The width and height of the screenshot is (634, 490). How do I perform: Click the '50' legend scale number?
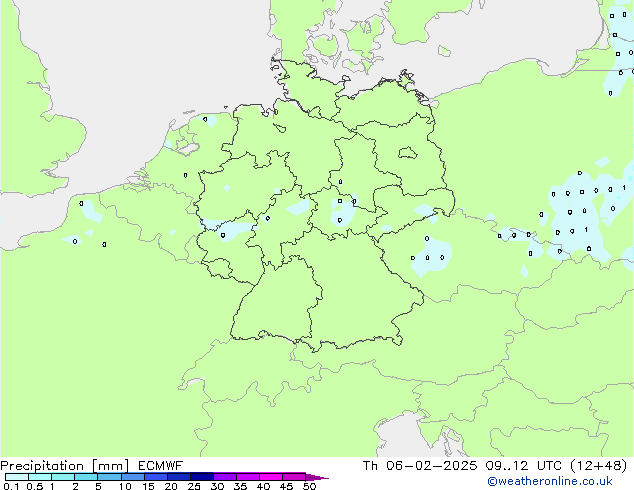coord(309,486)
